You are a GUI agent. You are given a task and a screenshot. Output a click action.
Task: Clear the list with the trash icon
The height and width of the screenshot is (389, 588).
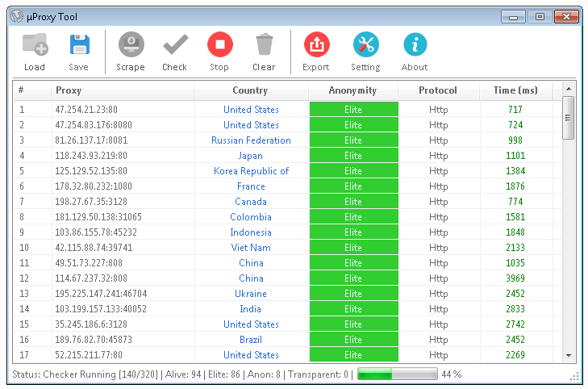pos(264,45)
